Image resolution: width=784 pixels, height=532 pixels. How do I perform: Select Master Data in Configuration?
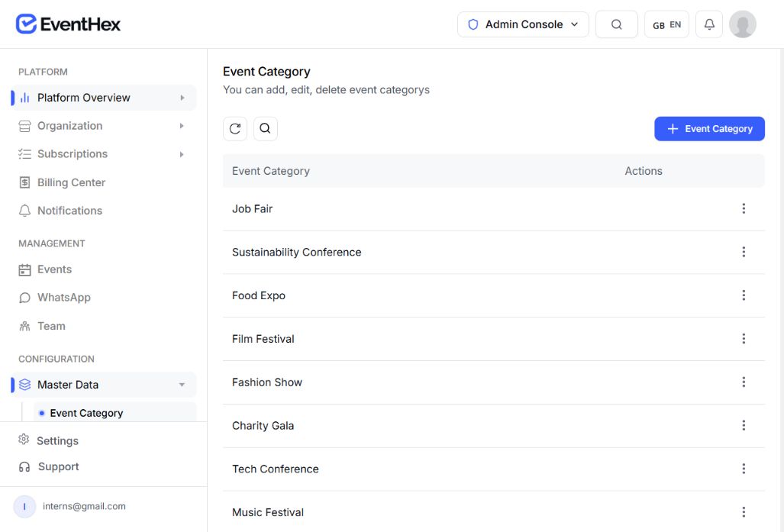(104, 385)
